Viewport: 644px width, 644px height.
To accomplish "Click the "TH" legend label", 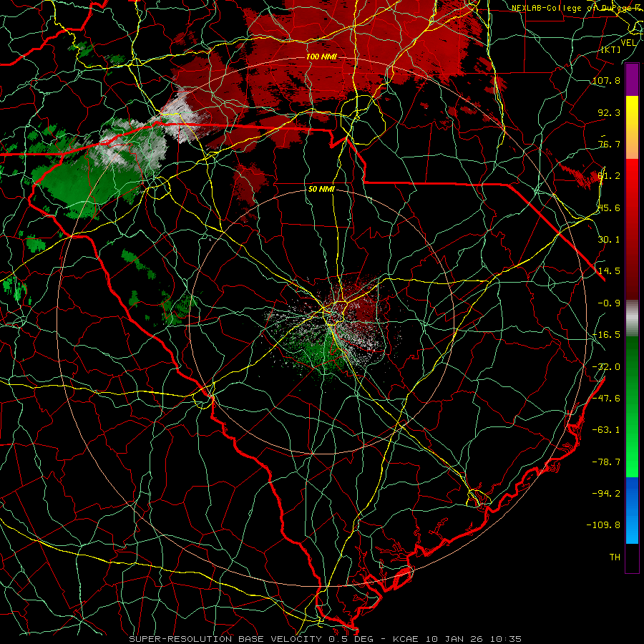I will click(x=615, y=557).
